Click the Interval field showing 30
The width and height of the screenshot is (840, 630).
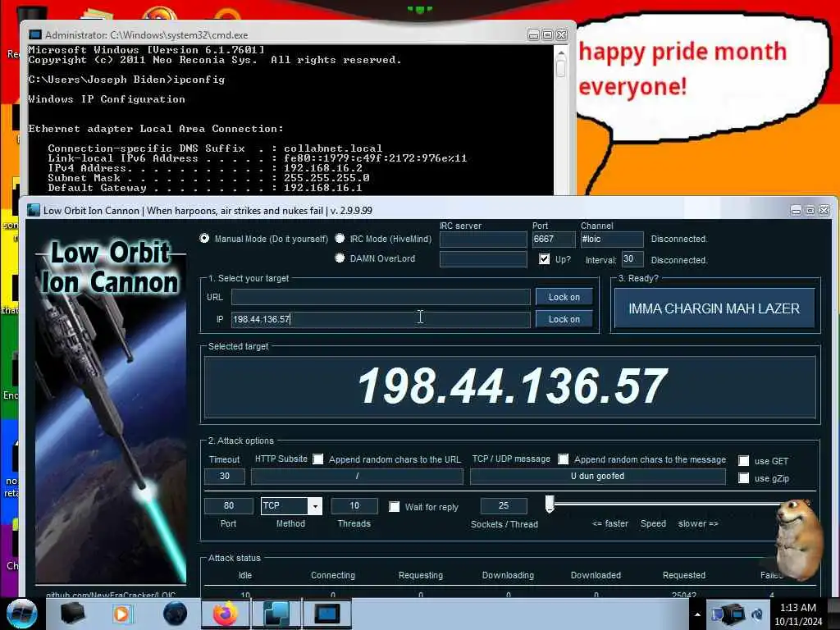pyautogui.click(x=632, y=258)
